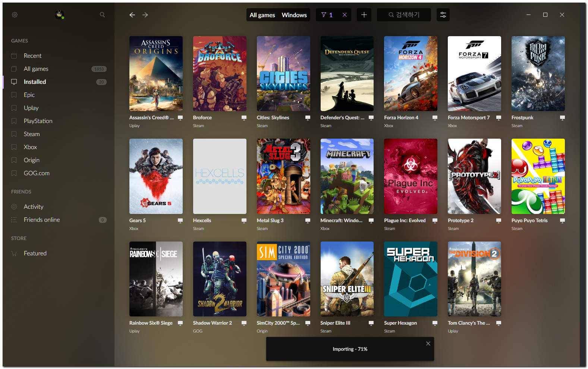
Task: Open The Division 2 cover art
Action: coord(474,279)
